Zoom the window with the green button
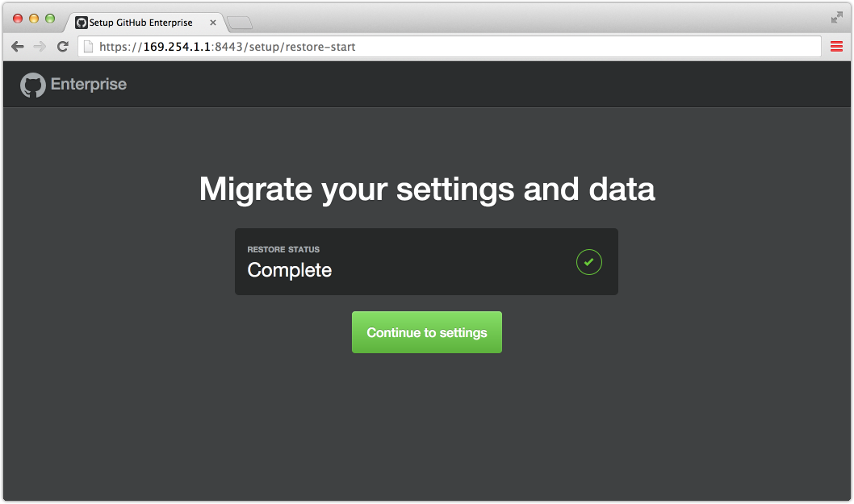Screen dimensions: 854x504 coord(50,19)
